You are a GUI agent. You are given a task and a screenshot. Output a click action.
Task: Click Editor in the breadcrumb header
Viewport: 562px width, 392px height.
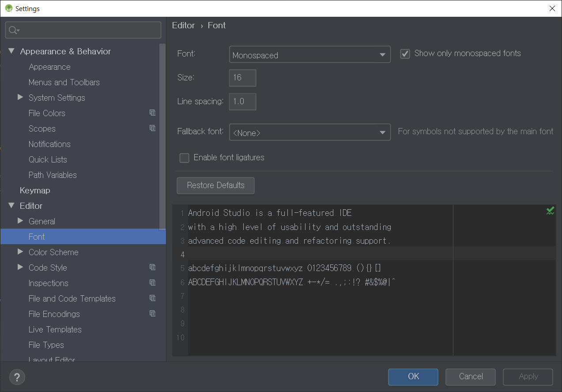183,26
